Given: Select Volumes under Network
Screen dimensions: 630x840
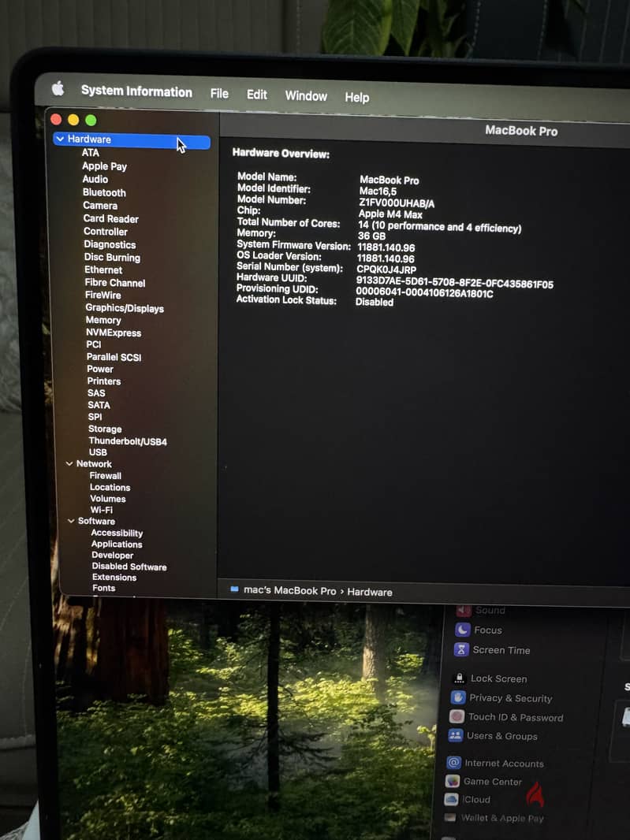Looking at the screenshot, I should click(x=108, y=499).
